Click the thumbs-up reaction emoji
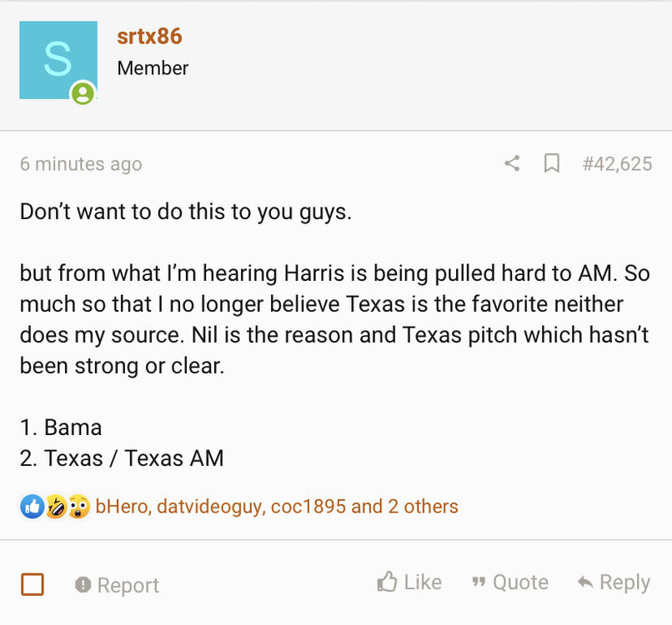 (x=32, y=506)
